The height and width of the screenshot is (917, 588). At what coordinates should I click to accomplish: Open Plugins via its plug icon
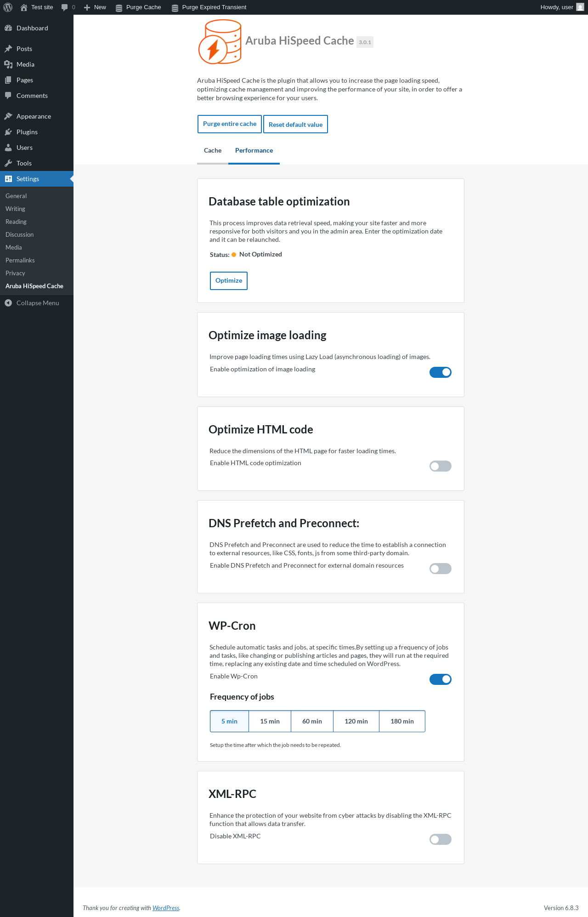(8, 132)
